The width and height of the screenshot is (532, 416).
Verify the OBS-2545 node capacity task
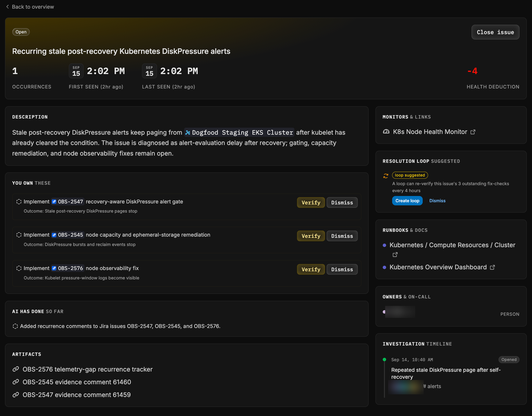[311, 236]
